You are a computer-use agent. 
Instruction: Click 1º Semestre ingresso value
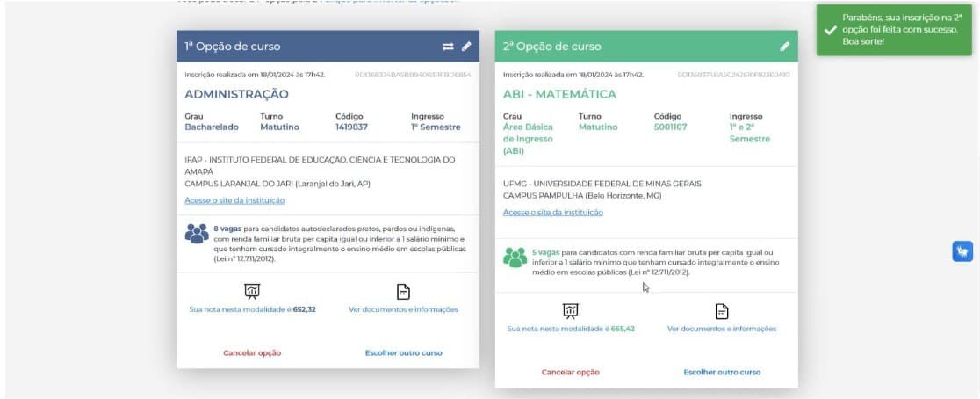[436, 127]
